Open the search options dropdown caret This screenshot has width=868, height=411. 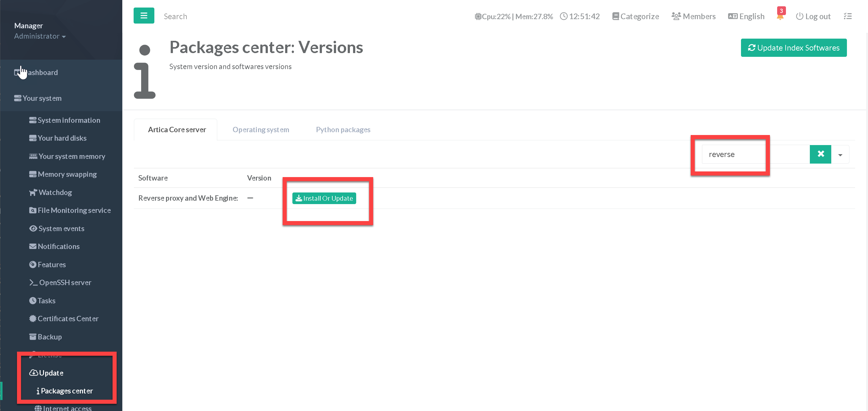pos(840,155)
